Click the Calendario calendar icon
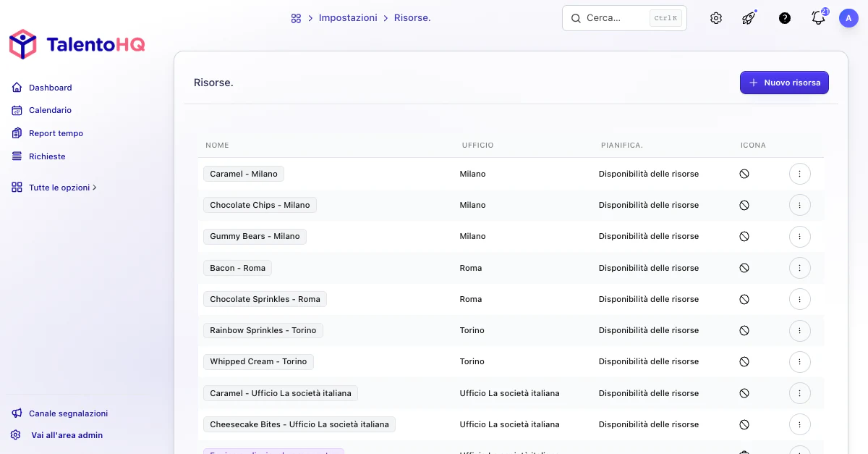This screenshot has width=868, height=454. point(17,111)
